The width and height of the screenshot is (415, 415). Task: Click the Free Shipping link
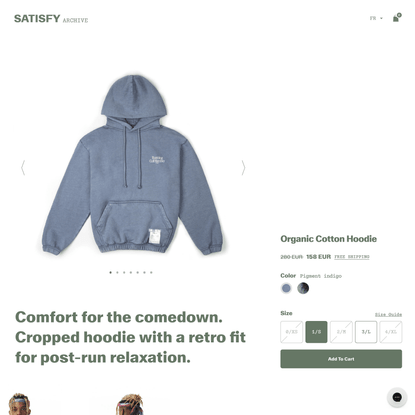[x=352, y=257]
